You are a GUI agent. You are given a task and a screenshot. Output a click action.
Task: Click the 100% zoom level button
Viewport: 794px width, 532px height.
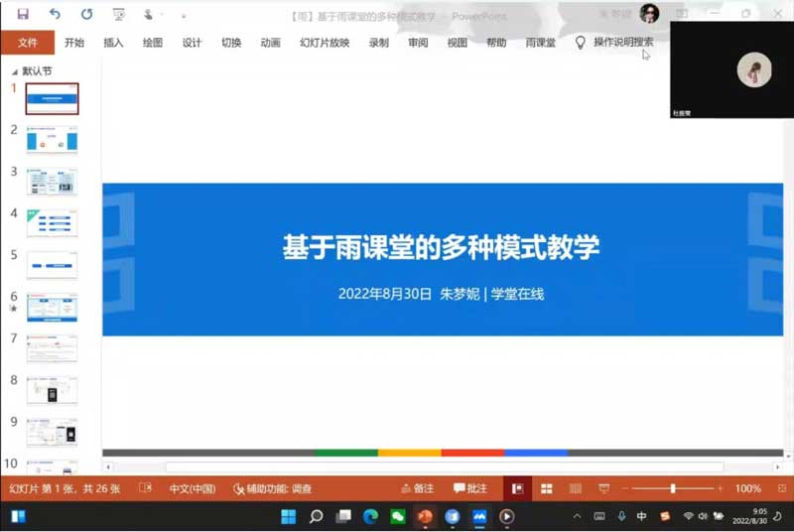(748, 488)
